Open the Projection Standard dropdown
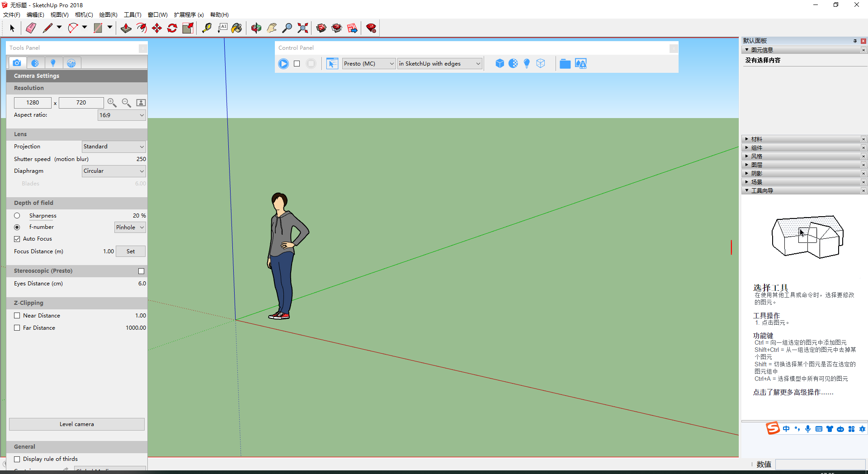 (114, 147)
